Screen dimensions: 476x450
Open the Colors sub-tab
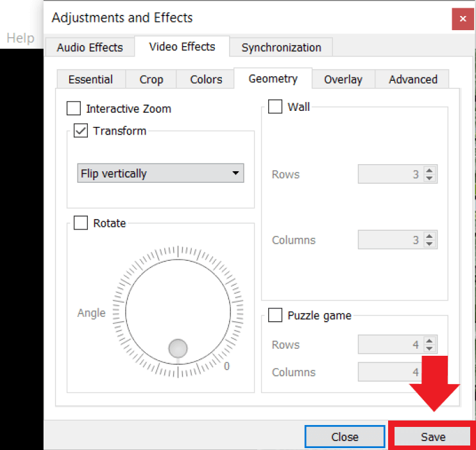tap(206, 79)
